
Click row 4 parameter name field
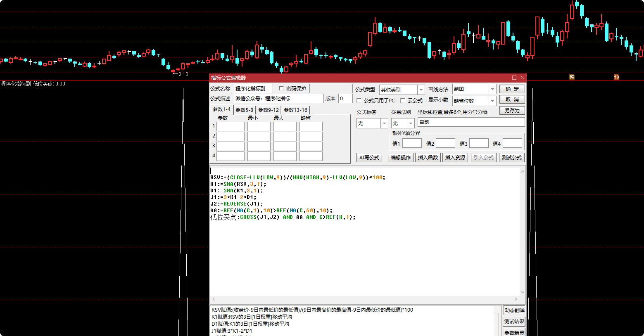click(231, 156)
